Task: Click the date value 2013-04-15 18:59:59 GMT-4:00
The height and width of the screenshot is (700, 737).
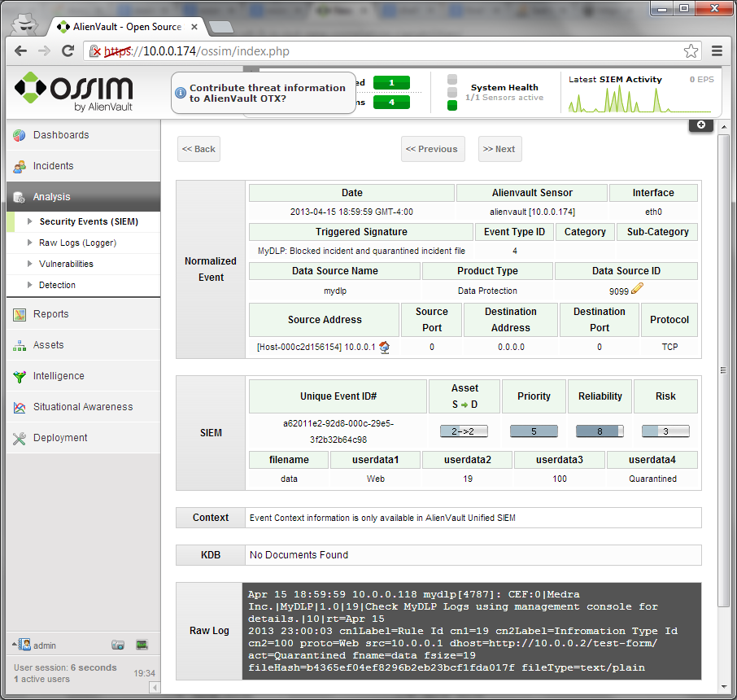Action: click(351, 212)
